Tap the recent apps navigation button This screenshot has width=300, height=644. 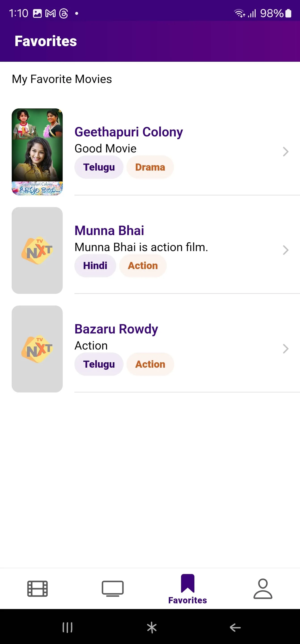(67, 627)
